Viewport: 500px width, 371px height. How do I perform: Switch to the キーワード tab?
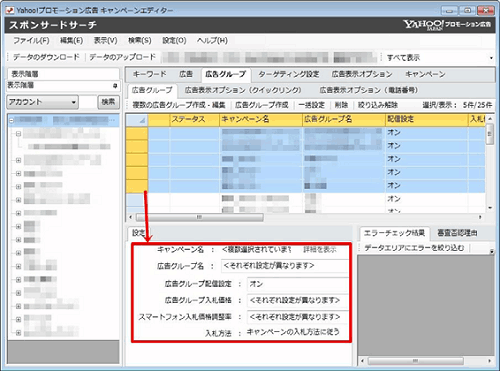(150, 74)
